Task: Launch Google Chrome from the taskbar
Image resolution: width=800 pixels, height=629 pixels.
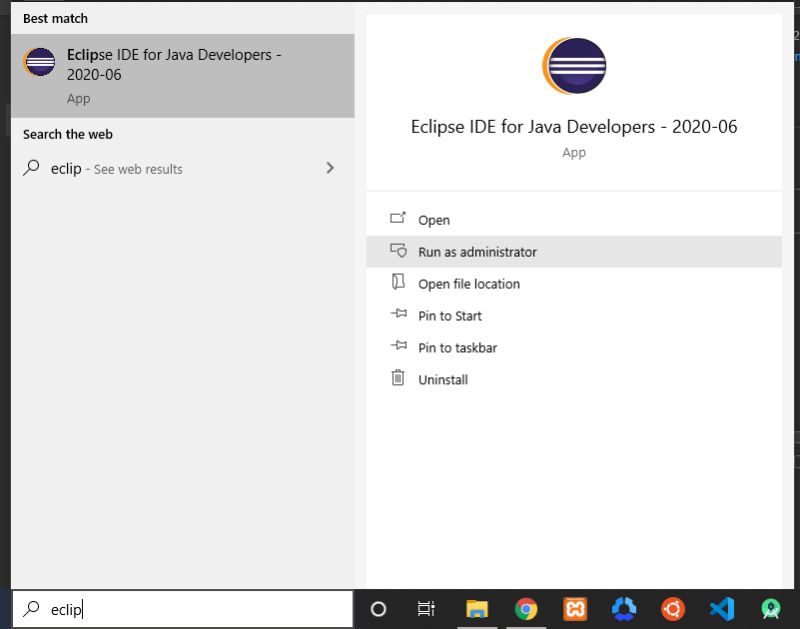Action: [525, 607]
